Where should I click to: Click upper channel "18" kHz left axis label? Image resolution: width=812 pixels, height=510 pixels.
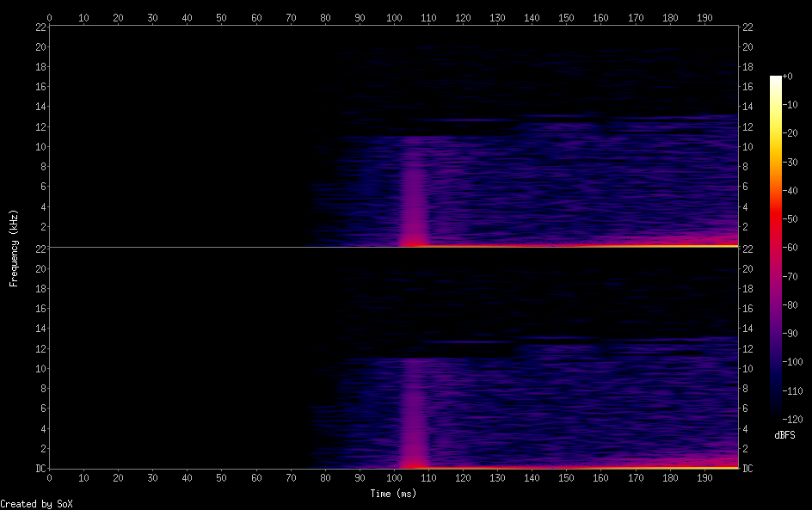40,67
